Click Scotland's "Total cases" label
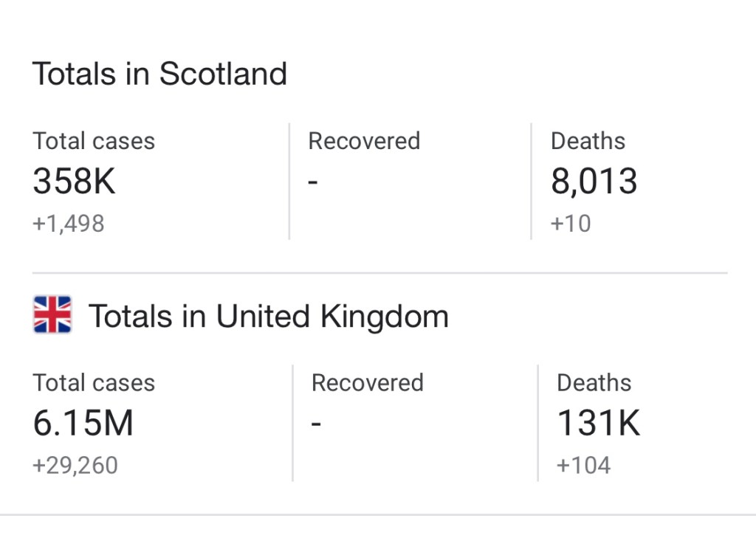 (94, 141)
